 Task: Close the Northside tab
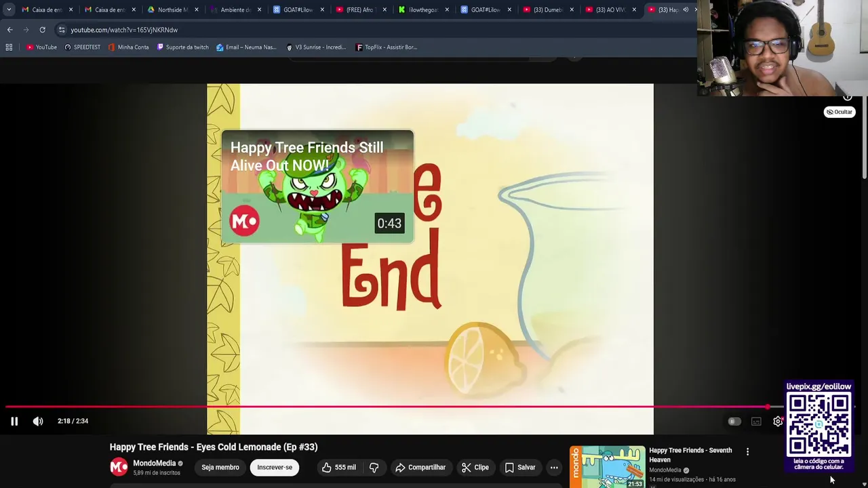[x=197, y=9]
